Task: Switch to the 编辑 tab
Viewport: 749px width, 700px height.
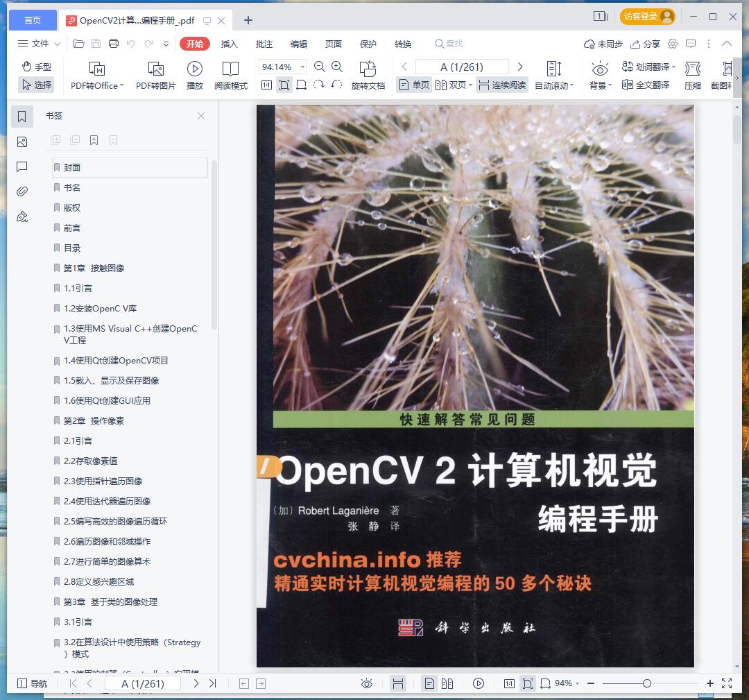Action: click(x=299, y=44)
